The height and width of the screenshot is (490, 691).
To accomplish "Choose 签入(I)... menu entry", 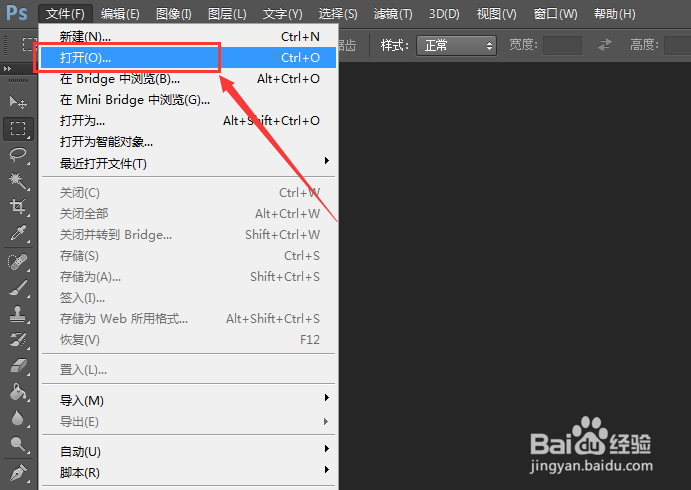I will 189,298.
